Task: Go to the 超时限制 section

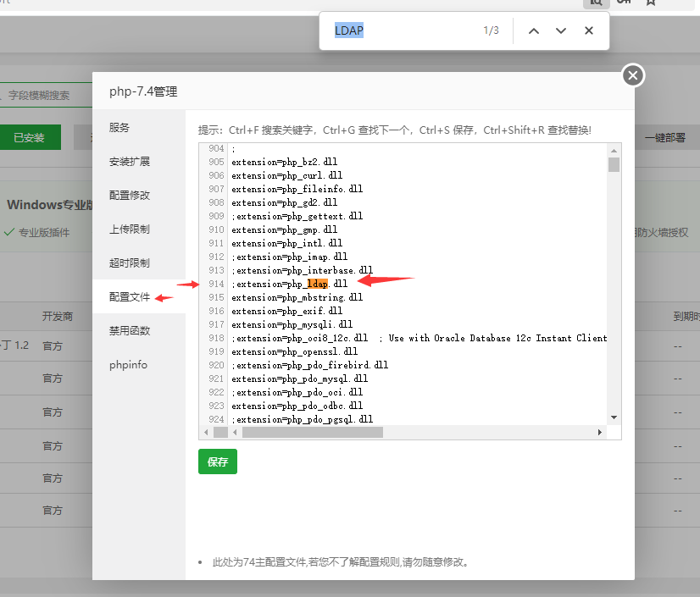Action: (x=130, y=263)
